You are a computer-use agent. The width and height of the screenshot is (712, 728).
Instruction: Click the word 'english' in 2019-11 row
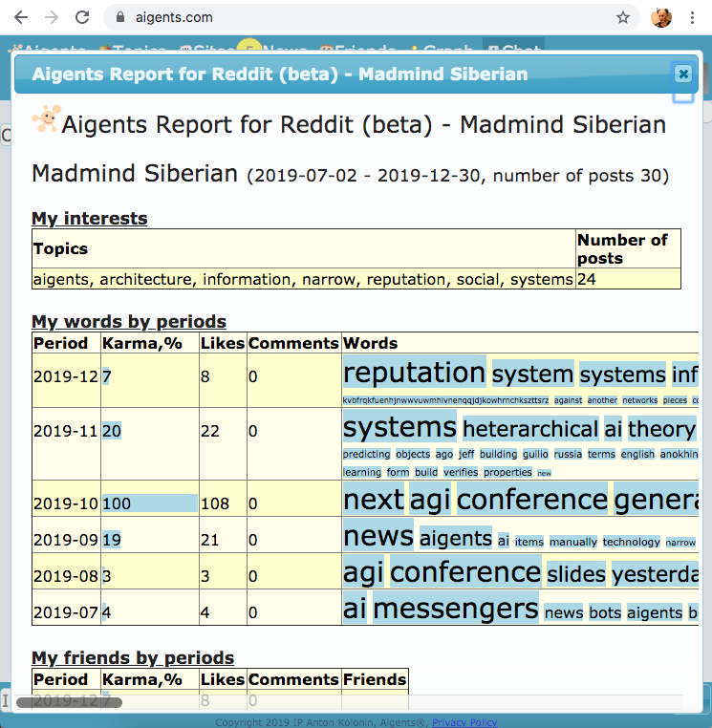(x=637, y=454)
